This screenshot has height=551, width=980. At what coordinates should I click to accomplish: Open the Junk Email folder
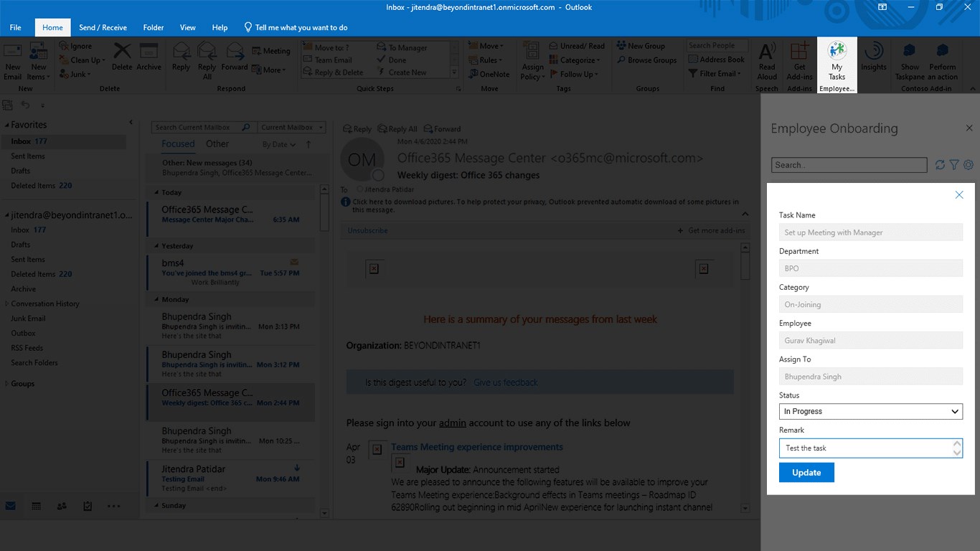(x=28, y=319)
